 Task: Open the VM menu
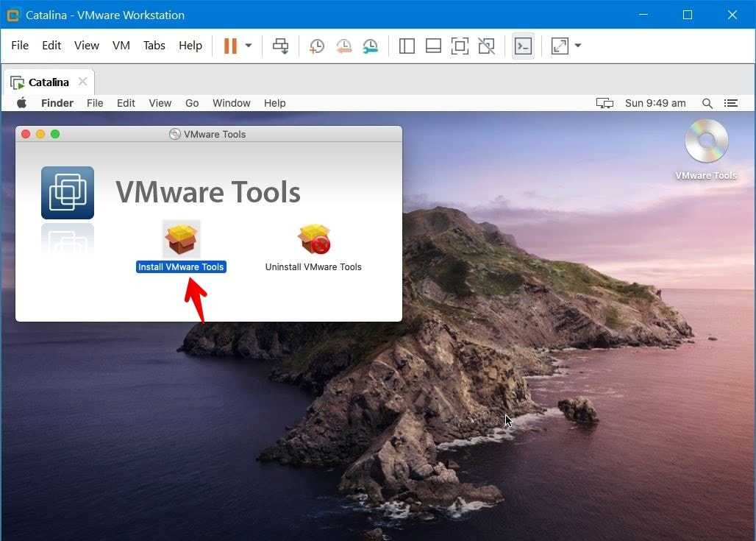click(121, 46)
